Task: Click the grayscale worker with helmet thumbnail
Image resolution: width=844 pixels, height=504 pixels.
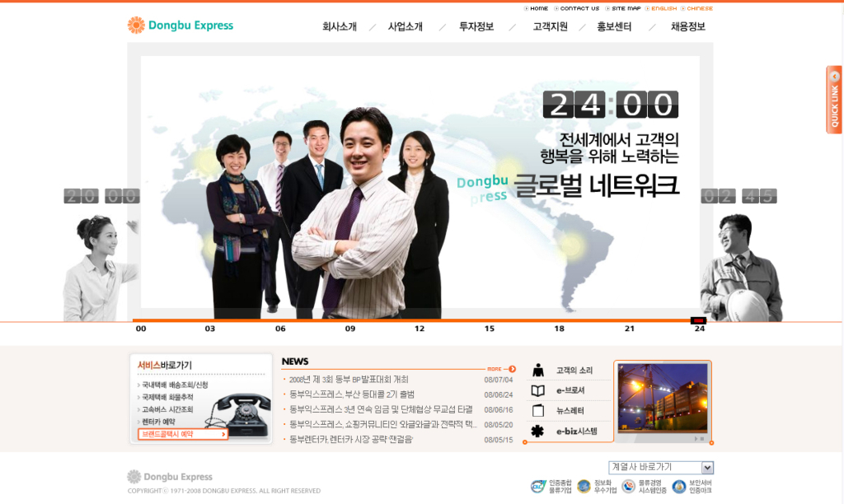Action: coord(741,268)
